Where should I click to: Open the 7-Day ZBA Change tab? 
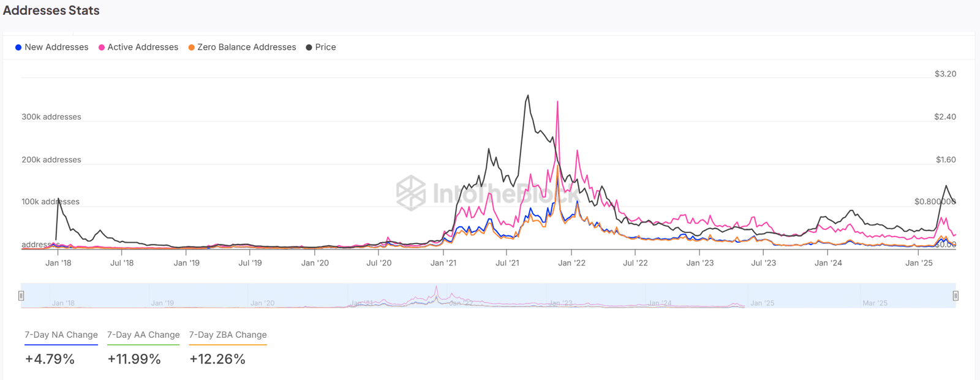[x=228, y=335]
